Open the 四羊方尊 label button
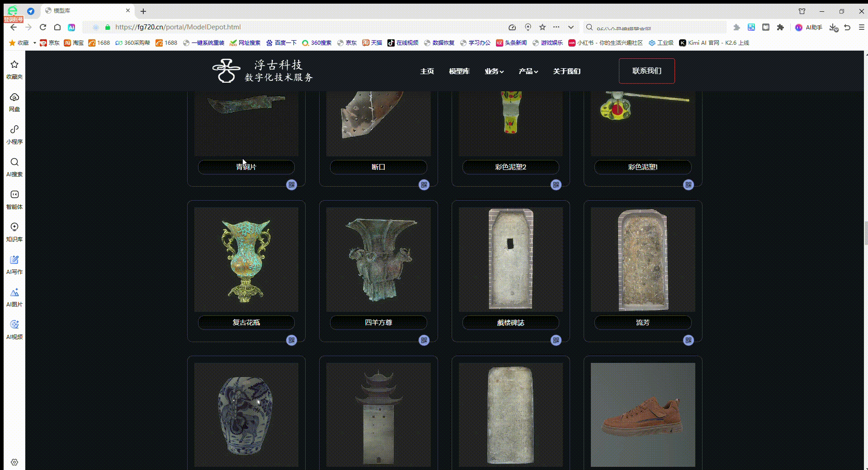868x470 pixels. pyautogui.click(x=378, y=323)
